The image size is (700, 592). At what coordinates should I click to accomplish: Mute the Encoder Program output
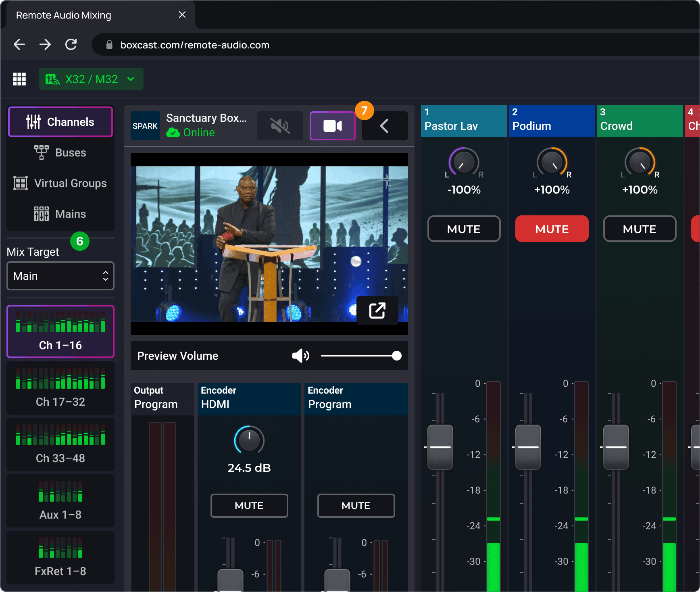356,506
